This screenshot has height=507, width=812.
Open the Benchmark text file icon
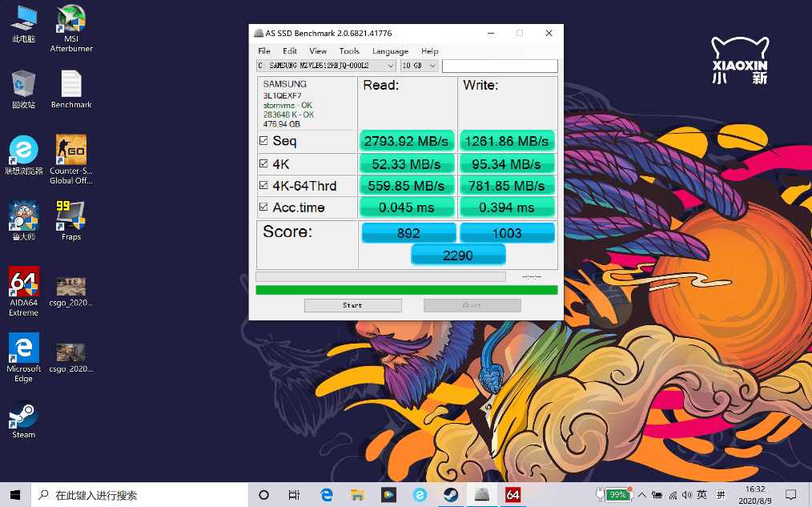coord(71,84)
